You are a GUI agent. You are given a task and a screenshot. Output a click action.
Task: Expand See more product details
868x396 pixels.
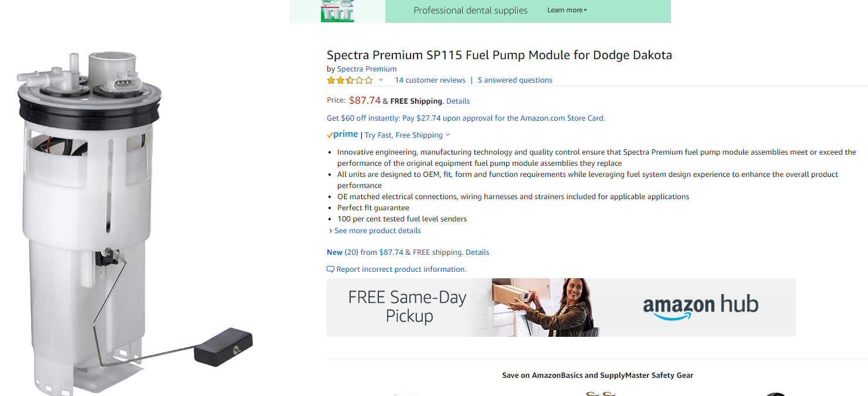tap(377, 231)
